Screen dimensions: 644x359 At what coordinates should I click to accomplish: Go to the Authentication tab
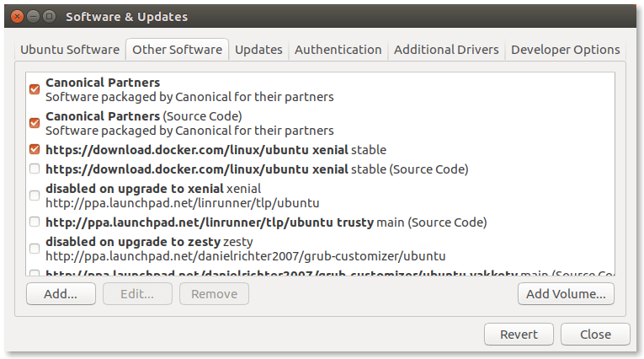[x=338, y=50]
